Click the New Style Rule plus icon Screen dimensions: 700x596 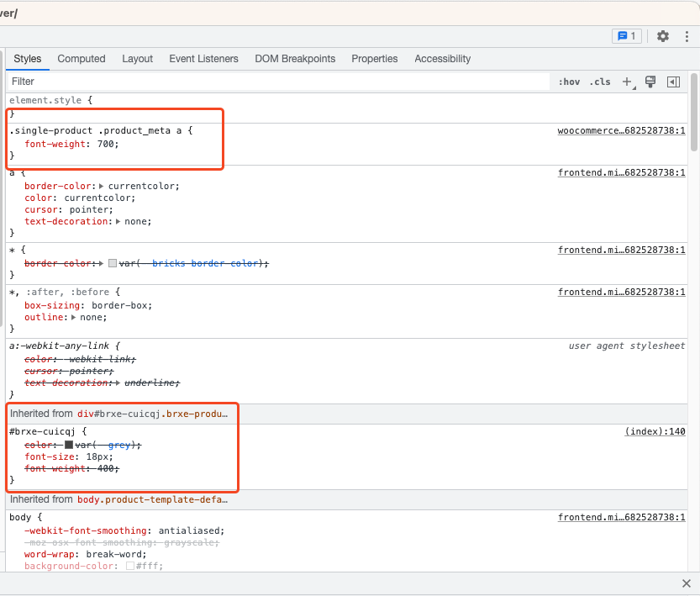click(626, 82)
